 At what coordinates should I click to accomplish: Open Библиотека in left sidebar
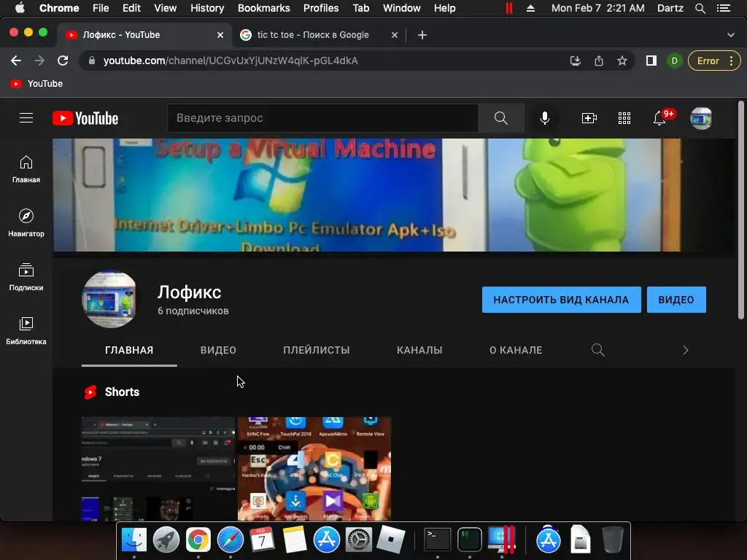26,330
